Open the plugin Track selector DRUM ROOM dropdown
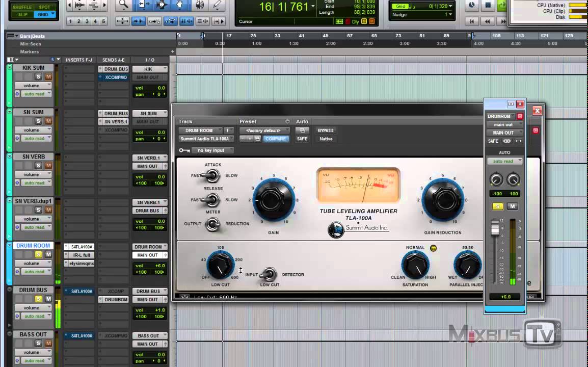The image size is (588, 367). click(201, 130)
